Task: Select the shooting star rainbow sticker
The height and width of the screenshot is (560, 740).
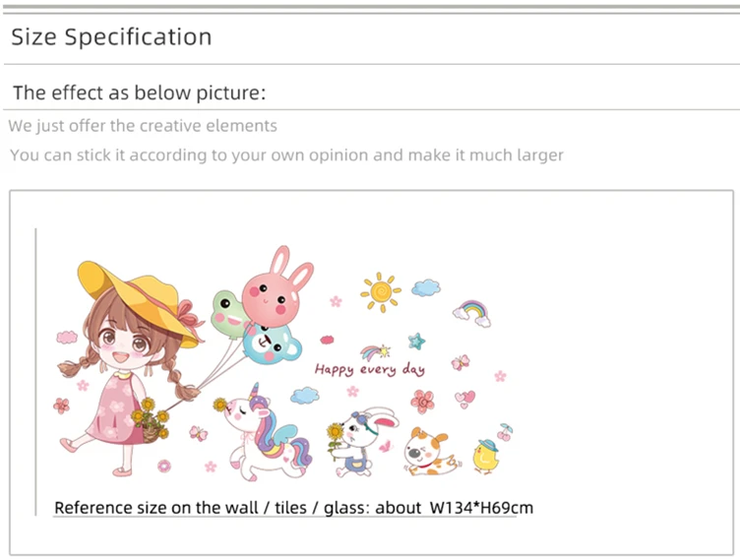Action: click(375, 352)
